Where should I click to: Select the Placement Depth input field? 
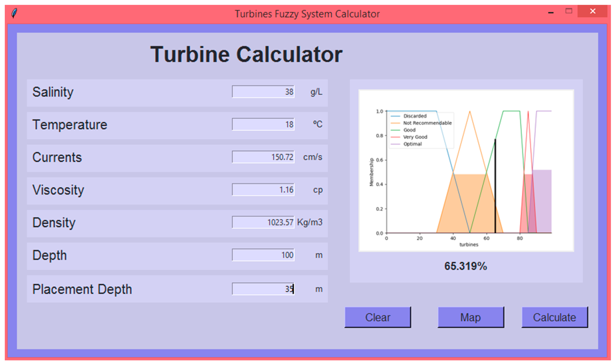263,289
